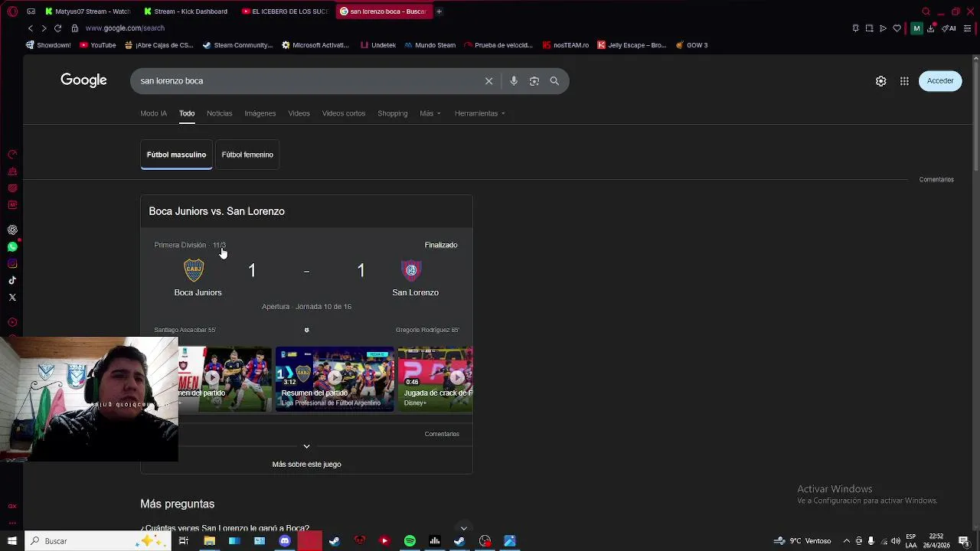
Task: Expand the Más search filter dropdown
Action: point(430,113)
